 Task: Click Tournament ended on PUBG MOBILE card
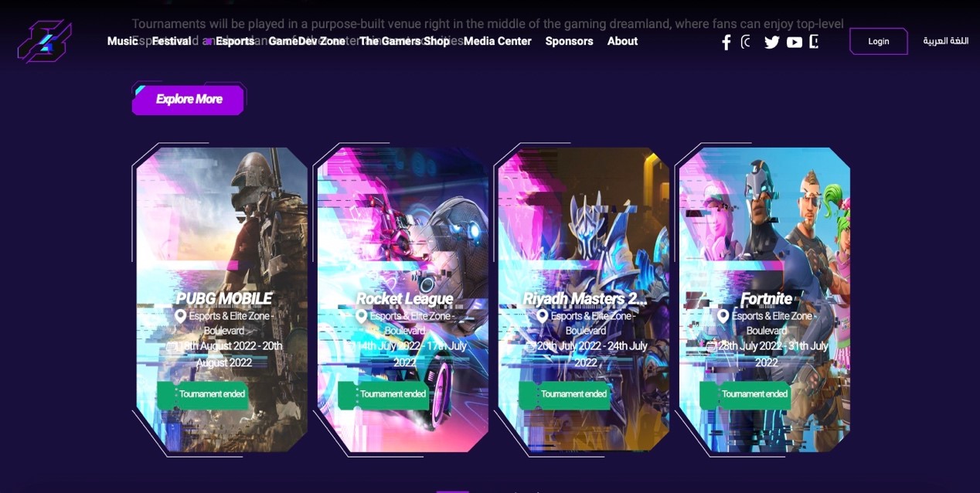pyautogui.click(x=202, y=394)
